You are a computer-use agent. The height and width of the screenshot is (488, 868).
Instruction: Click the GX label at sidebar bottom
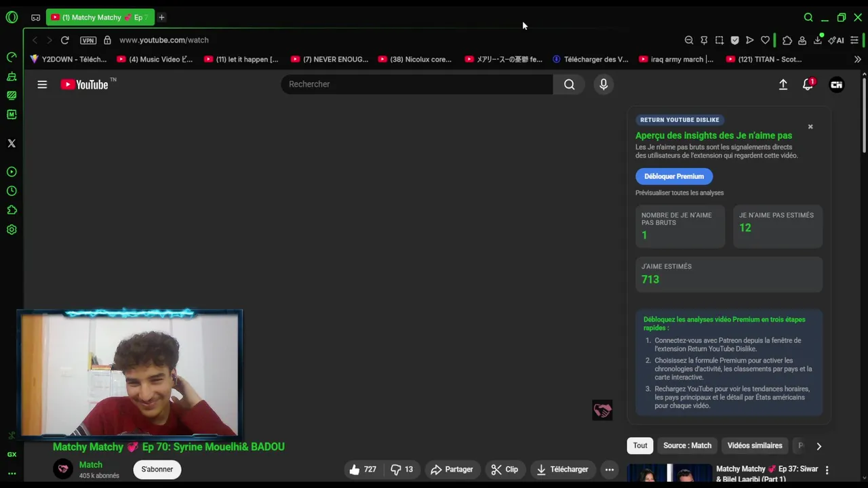point(12,455)
